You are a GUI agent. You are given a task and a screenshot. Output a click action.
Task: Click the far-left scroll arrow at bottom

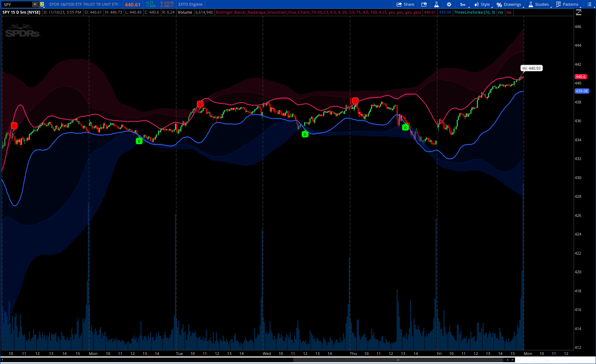pos(2,360)
